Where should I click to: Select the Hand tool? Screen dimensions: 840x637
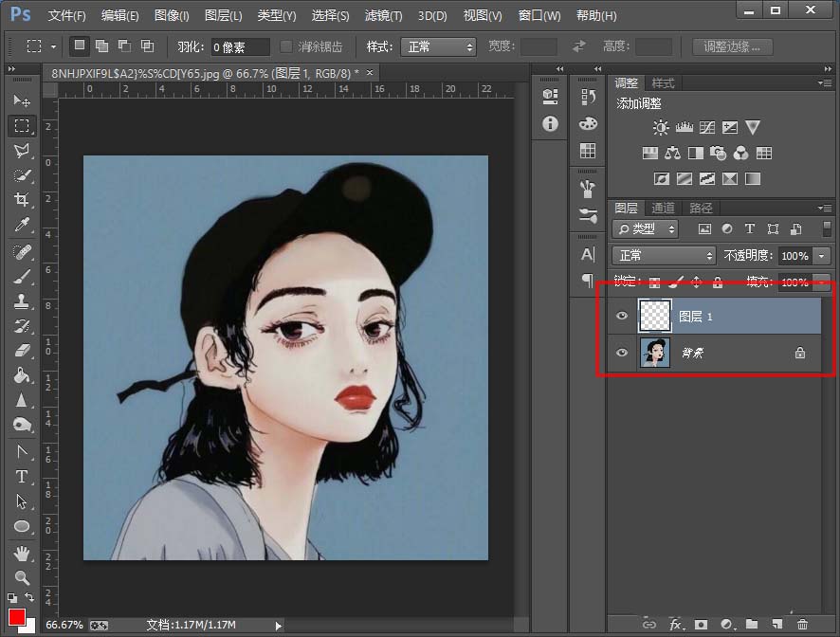(22, 553)
